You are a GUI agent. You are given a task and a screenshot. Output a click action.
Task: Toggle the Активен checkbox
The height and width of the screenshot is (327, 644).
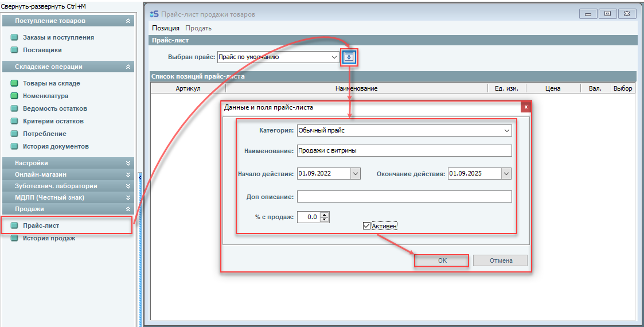point(367,226)
